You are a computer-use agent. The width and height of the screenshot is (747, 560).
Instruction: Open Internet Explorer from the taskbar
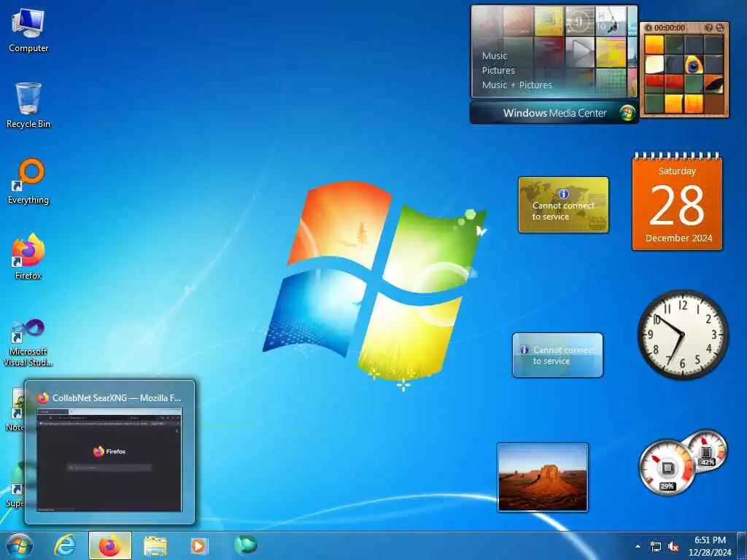[x=64, y=545]
